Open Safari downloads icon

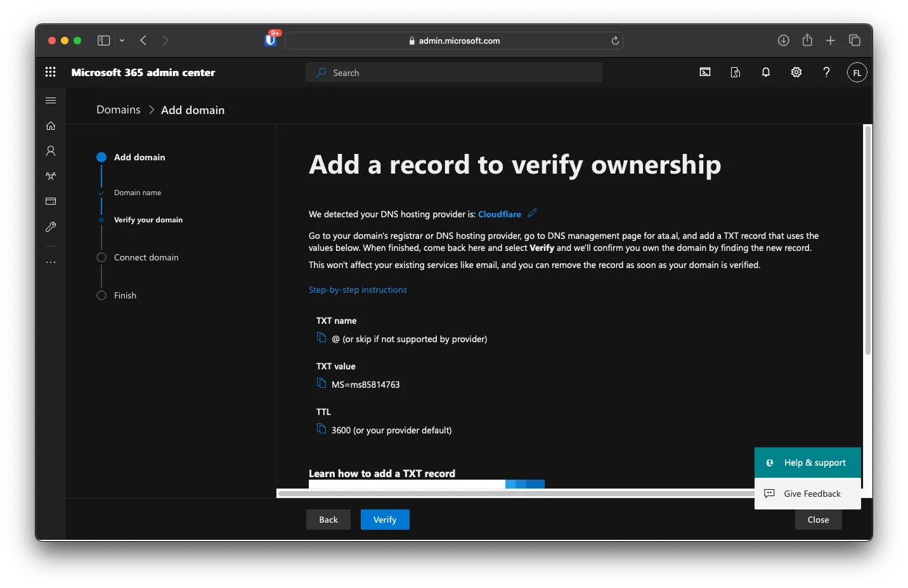coord(784,41)
